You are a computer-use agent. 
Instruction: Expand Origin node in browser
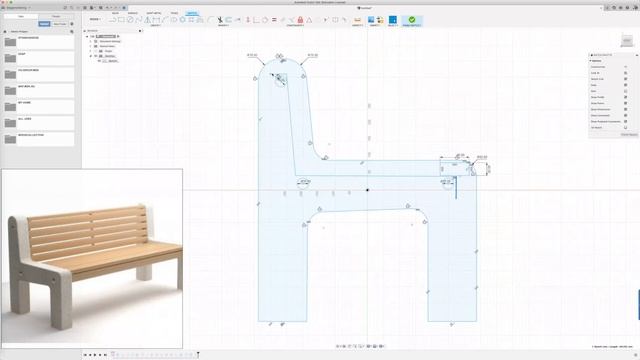coord(91,51)
